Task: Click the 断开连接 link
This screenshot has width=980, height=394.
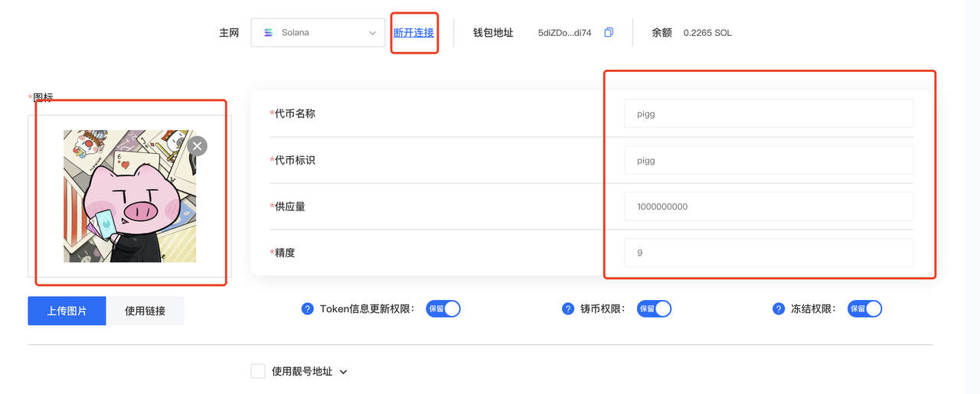Action: 413,33
